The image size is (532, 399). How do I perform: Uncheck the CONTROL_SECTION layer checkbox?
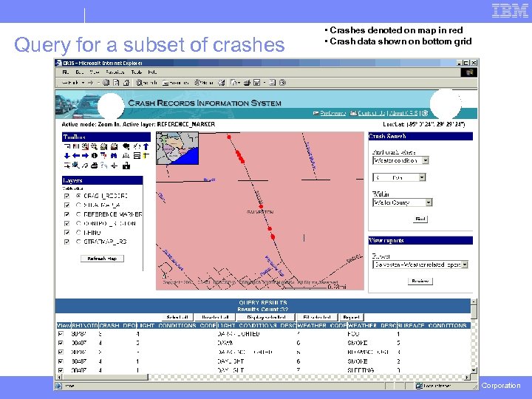[66, 223]
